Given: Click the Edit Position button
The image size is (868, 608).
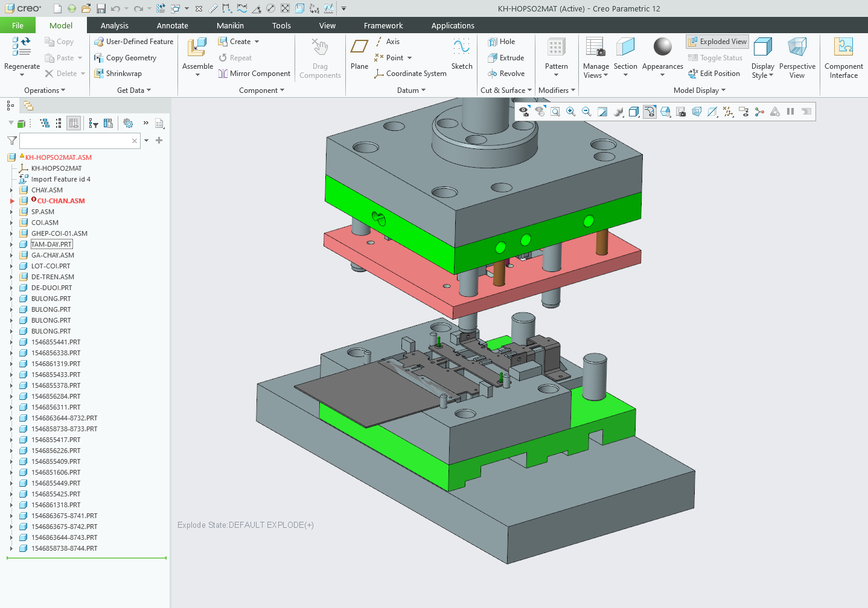Looking at the screenshot, I should [x=714, y=74].
